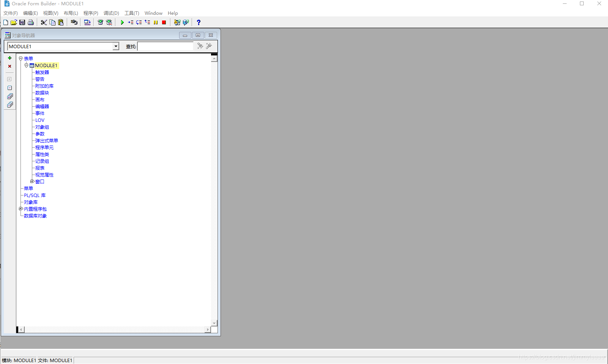Viewport: 608px width, 364px height.
Task: Collapse the MODULE1 tree node
Action: 27,65
